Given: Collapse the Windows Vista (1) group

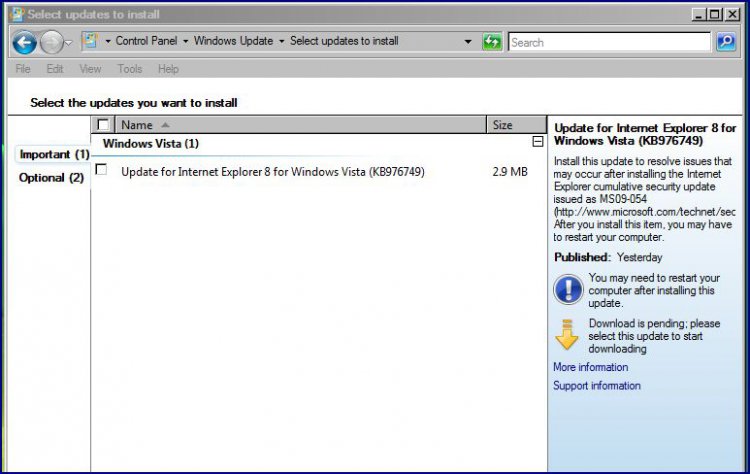Looking at the screenshot, I should [x=538, y=142].
